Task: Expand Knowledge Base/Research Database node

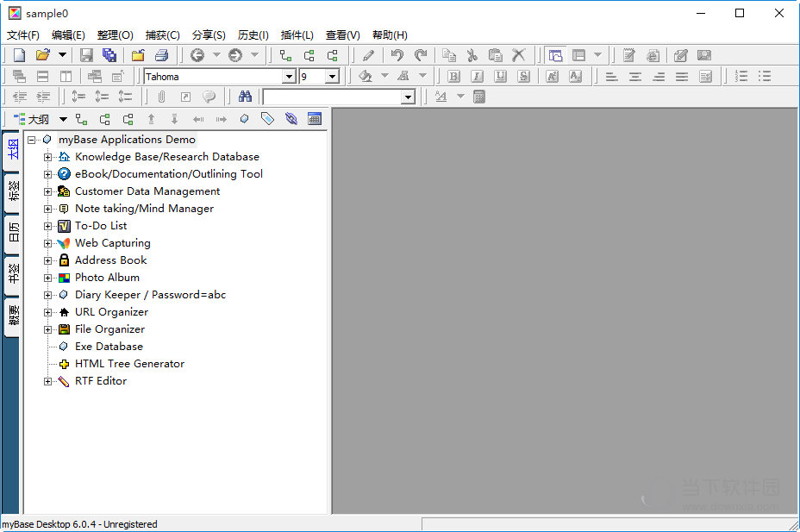Action: pyautogui.click(x=47, y=157)
